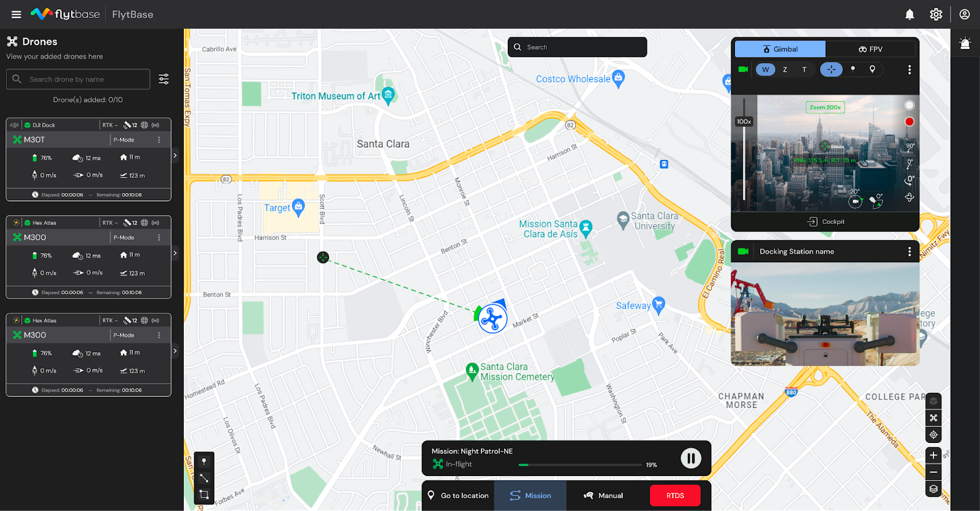Image resolution: width=980 pixels, height=511 pixels.
Task: Select the T thermal camera lens
Action: pos(804,69)
